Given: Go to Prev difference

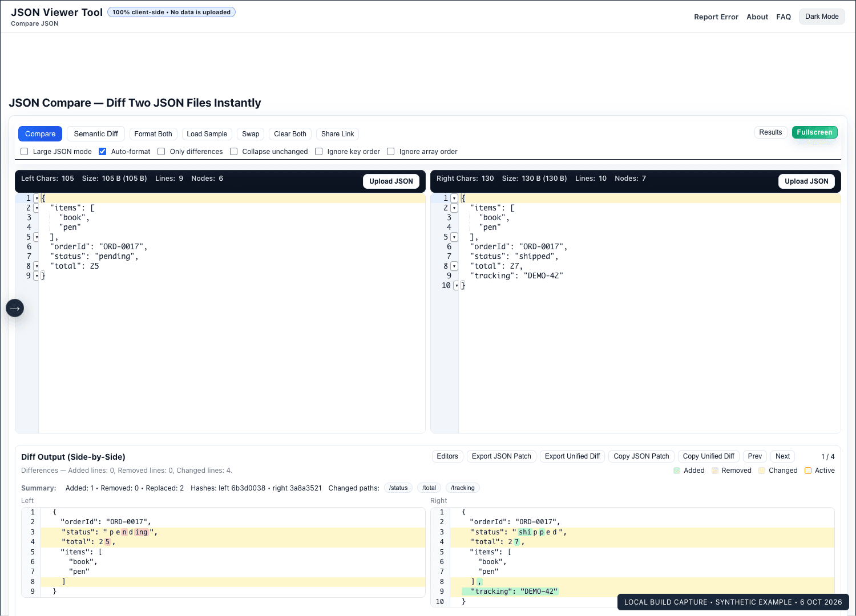Looking at the screenshot, I should click(x=755, y=456).
